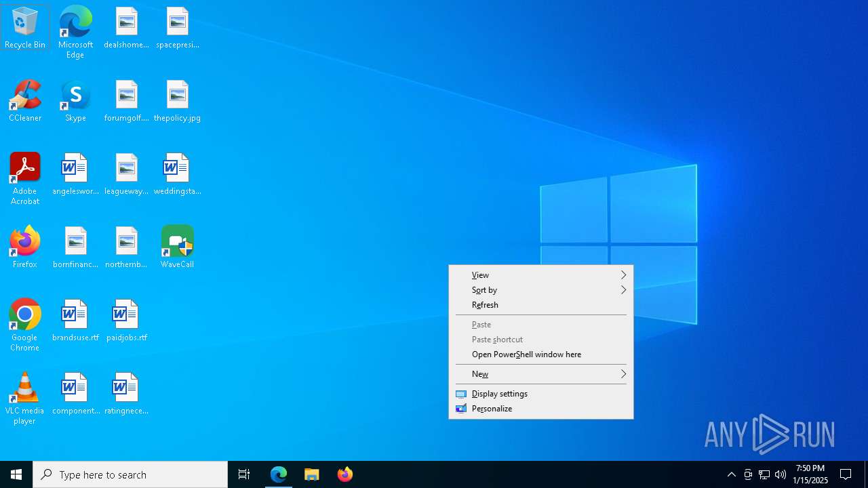The image size is (868, 488).
Task: Choose Refresh in context menu
Action: (541, 305)
